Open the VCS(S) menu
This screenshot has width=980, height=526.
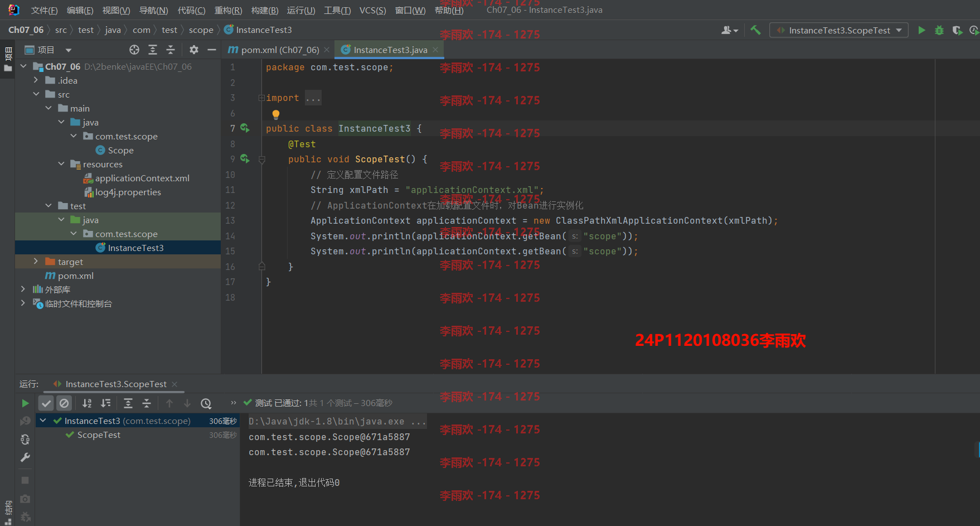372,10
